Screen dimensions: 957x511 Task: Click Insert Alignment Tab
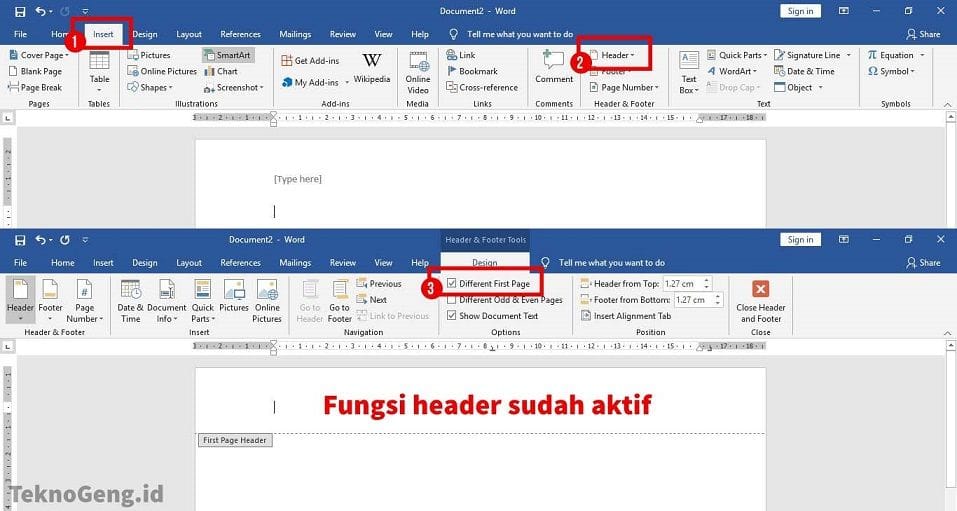pos(626,316)
